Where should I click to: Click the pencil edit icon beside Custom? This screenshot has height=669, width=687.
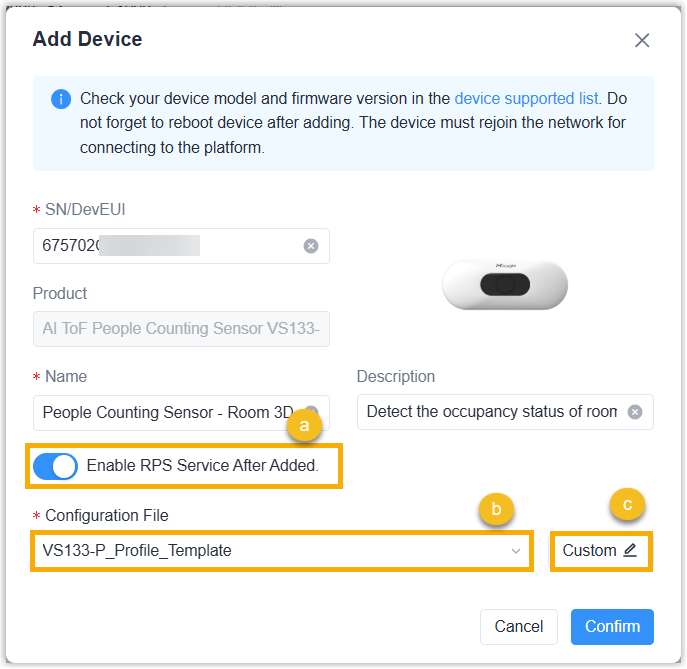click(630, 550)
